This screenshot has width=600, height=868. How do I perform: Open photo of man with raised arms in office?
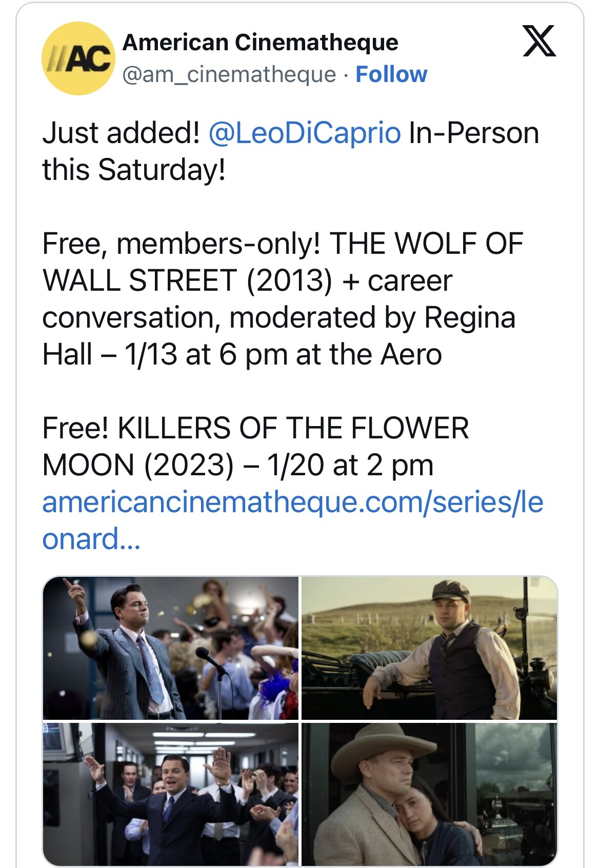tap(171, 794)
